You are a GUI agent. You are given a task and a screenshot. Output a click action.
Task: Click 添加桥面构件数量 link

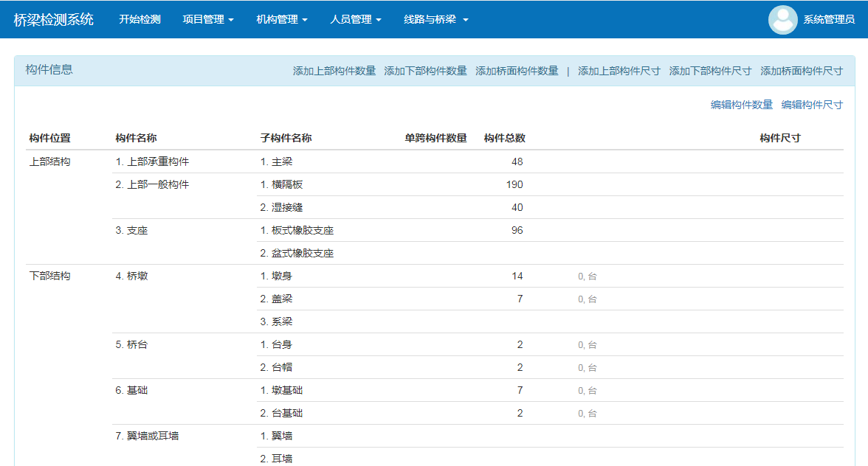(x=517, y=72)
